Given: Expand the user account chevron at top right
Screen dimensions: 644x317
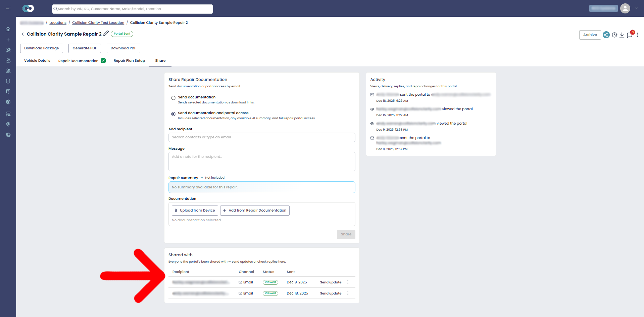Looking at the screenshot, I should [x=636, y=8].
